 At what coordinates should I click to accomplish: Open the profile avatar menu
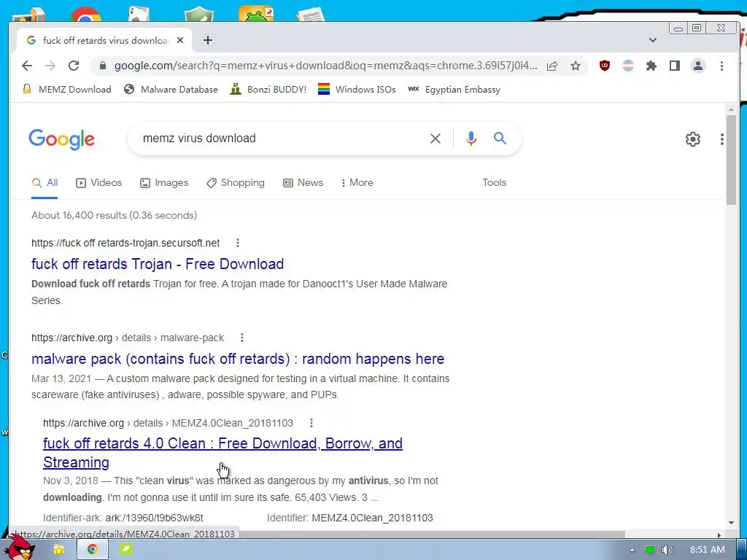coord(698,66)
